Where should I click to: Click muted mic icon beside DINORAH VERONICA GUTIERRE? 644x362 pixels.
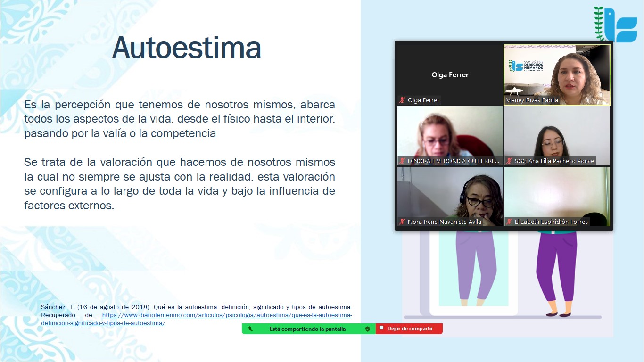pyautogui.click(x=402, y=161)
